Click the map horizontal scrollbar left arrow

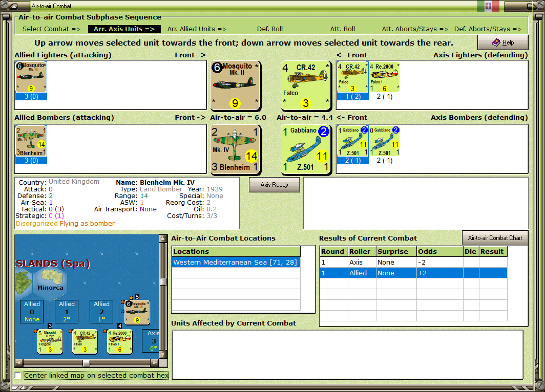(19, 363)
